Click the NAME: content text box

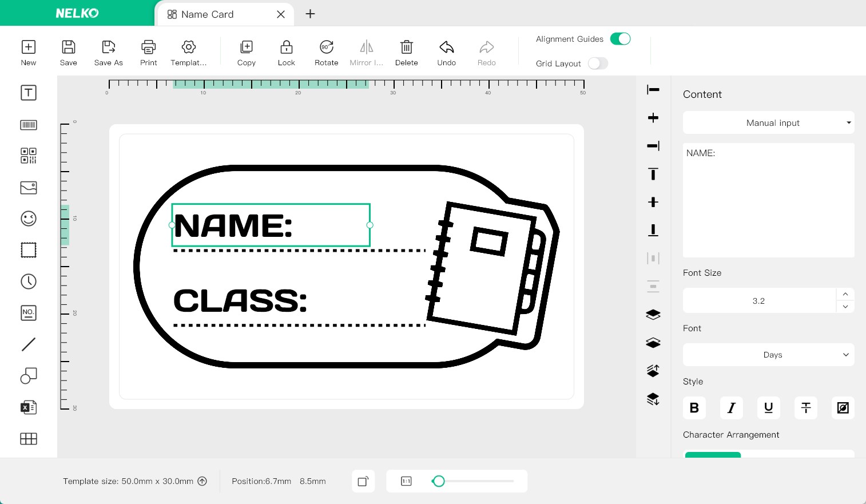769,200
